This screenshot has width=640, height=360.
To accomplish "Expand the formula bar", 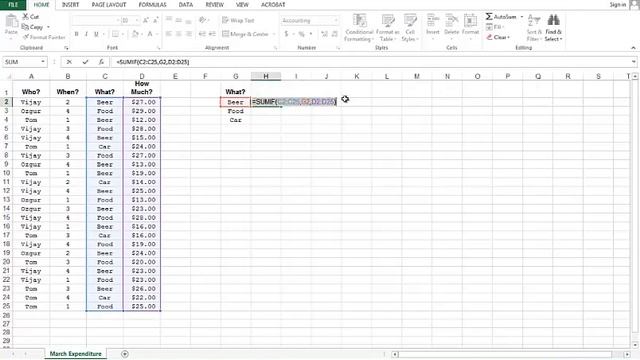I will pyautogui.click(x=633, y=62).
